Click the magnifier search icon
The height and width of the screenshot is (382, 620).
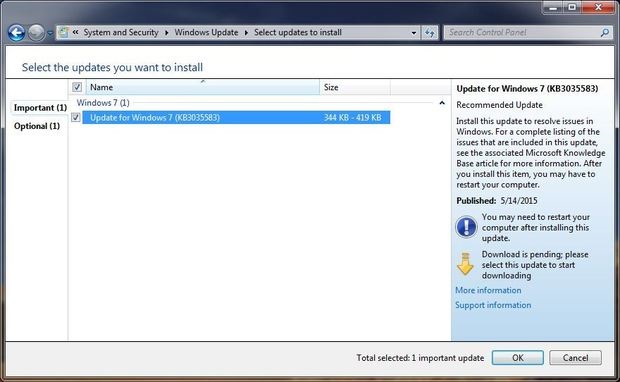point(605,32)
